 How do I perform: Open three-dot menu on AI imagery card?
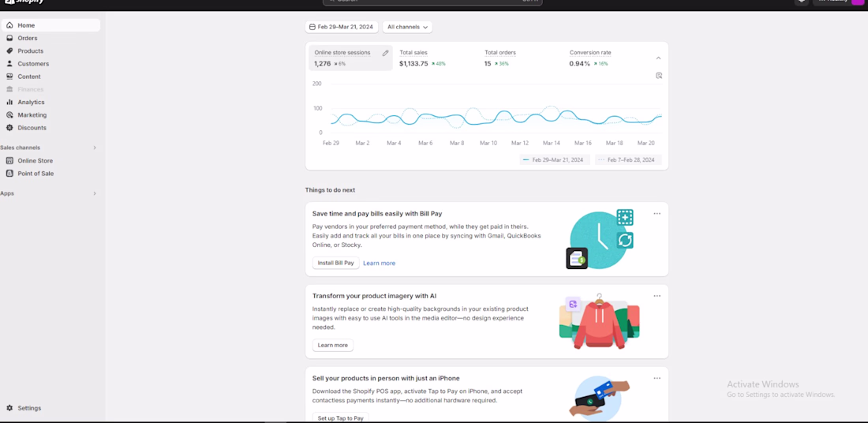(x=657, y=296)
